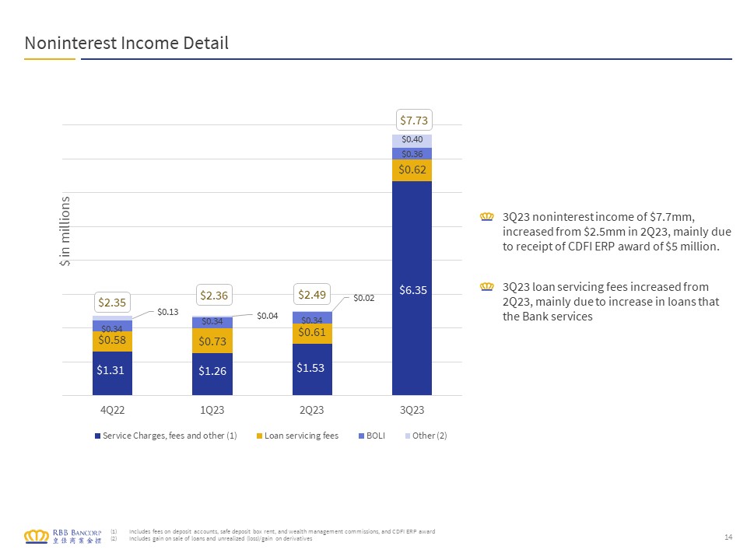Click the 'CDFI ERP award of $5 million' text
The width and height of the screenshot is (747, 560).
pos(644,247)
